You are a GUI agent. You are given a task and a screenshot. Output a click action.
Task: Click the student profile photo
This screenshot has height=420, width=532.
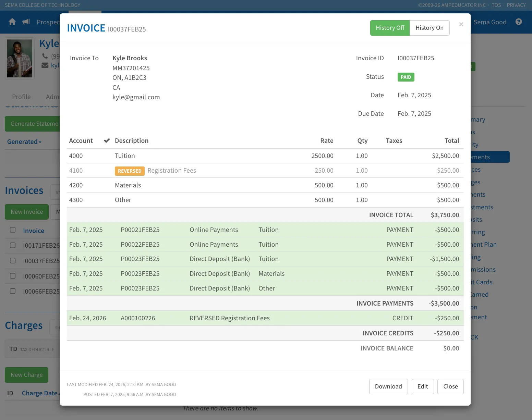(20, 58)
